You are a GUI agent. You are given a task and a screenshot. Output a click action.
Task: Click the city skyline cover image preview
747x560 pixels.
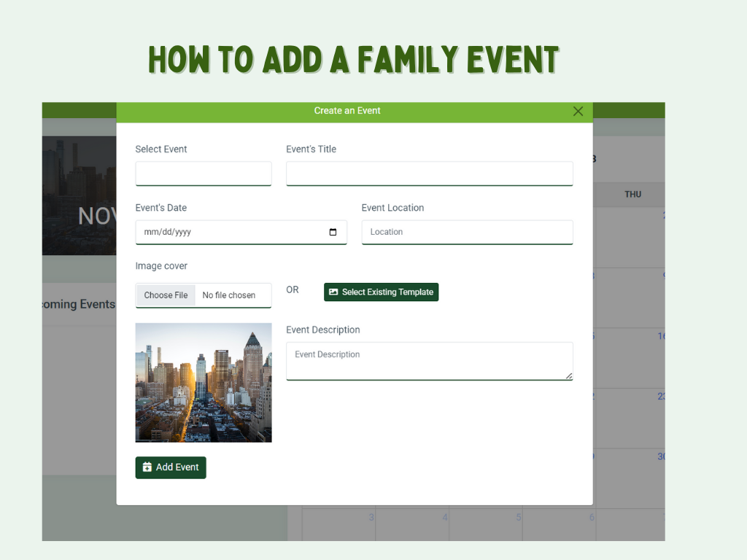click(x=204, y=382)
